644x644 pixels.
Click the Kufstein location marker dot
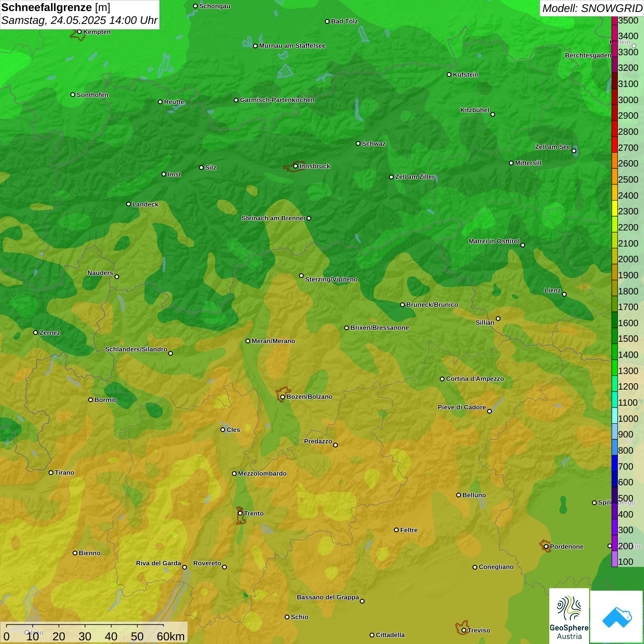coord(449,75)
